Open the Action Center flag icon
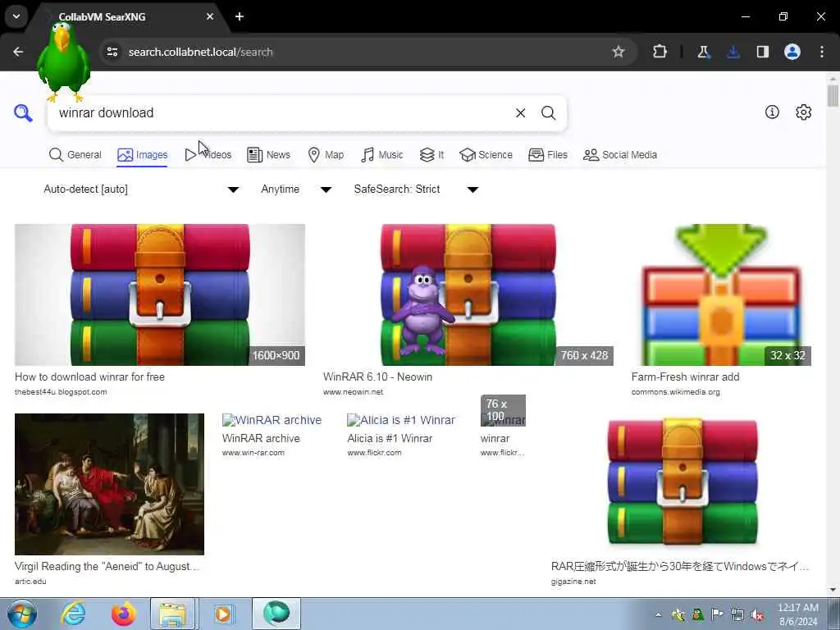 coord(717,614)
